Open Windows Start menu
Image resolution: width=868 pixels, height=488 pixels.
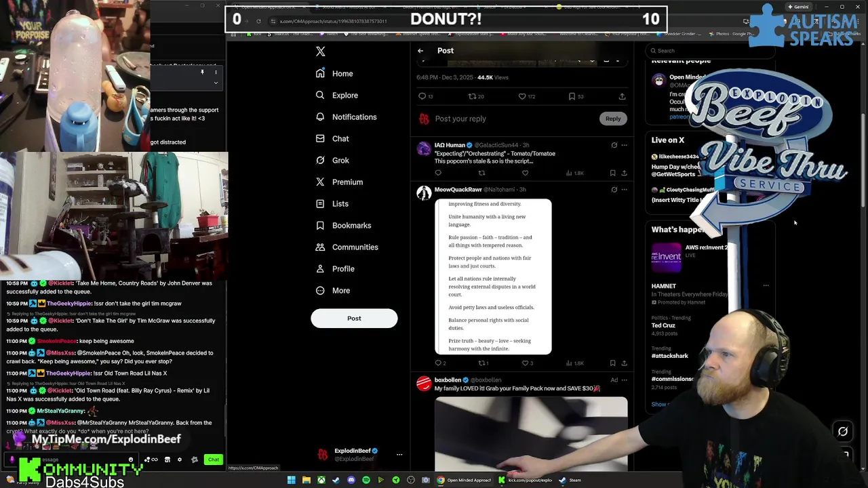(292, 480)
